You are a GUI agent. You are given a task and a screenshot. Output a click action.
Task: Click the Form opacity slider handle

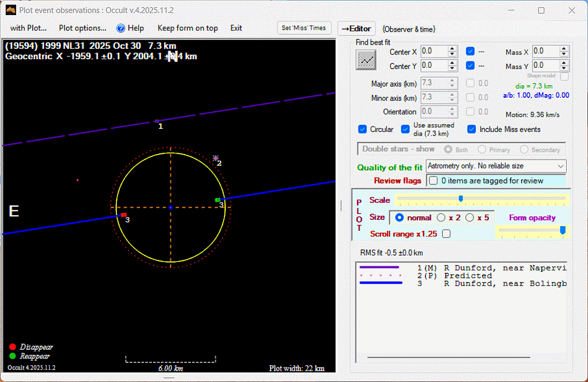563,230
